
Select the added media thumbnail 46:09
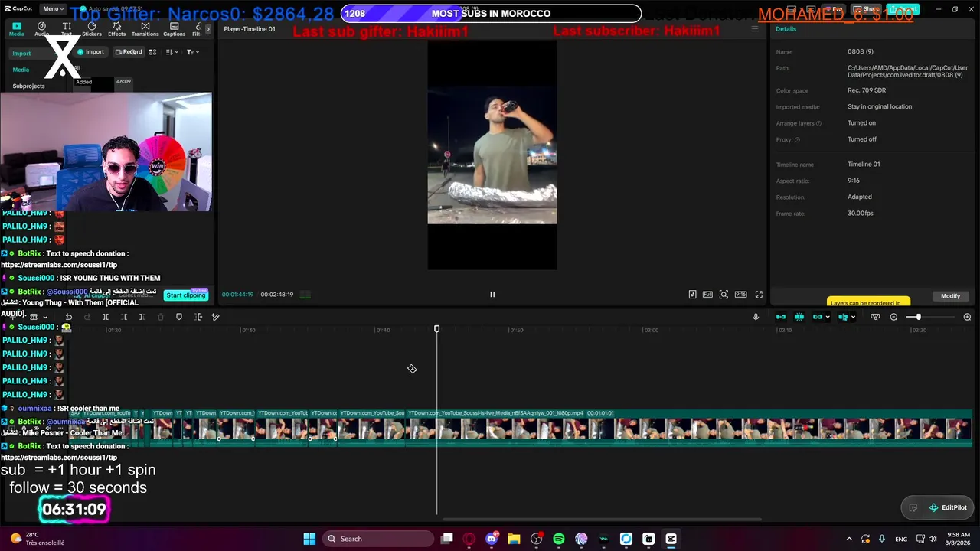click(104, 84)
